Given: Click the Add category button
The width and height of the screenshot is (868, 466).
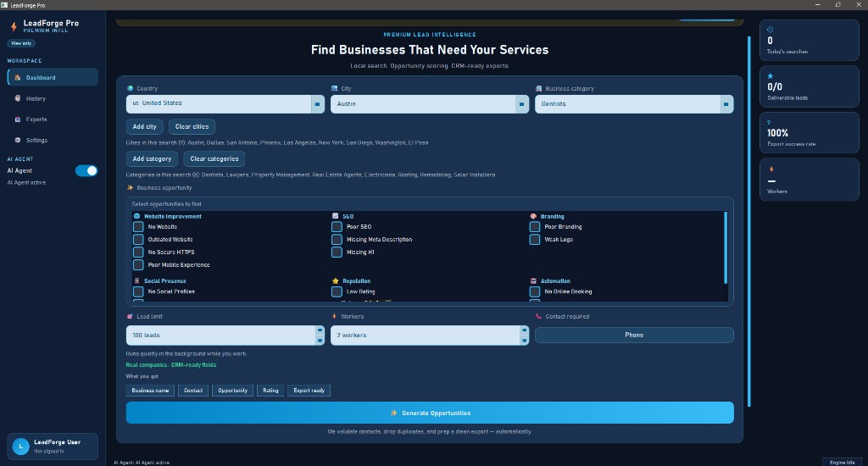Looking at the screenshot, I should (x=153, y=158).
